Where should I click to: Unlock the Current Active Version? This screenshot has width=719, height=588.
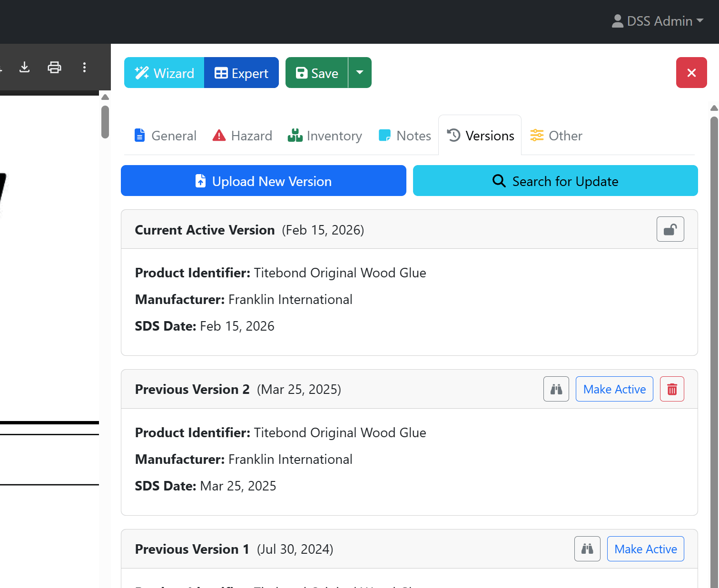pyautogui.click(x=670, y=229)
